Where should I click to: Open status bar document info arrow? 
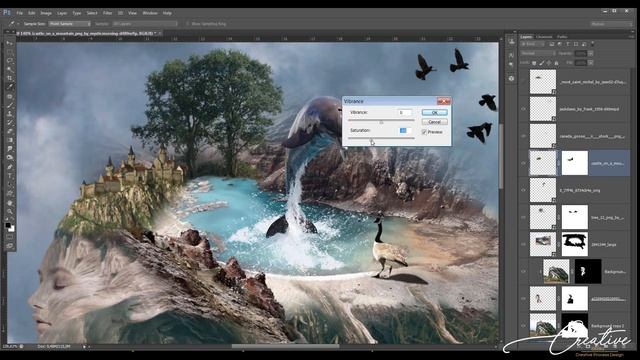85,346
